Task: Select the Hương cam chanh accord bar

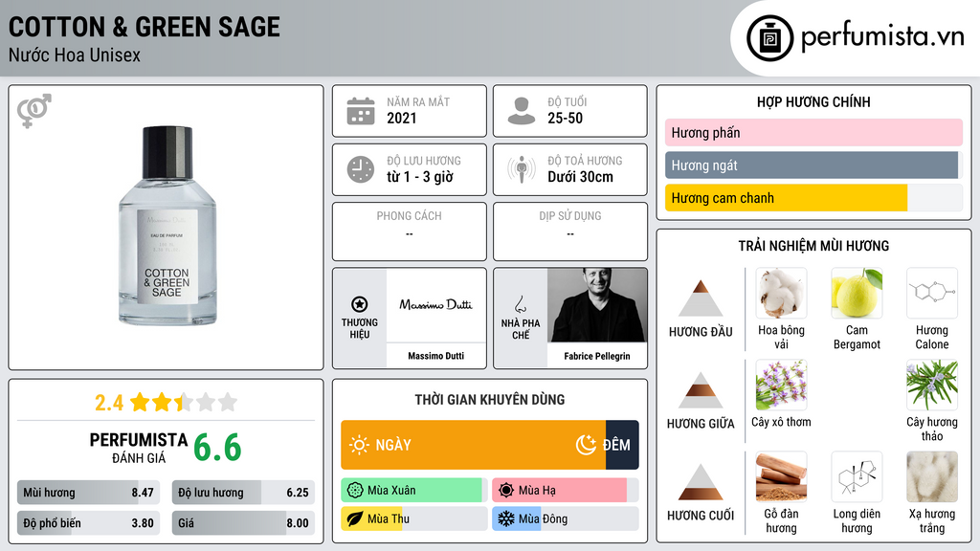Action: click(x=813, y=198)
